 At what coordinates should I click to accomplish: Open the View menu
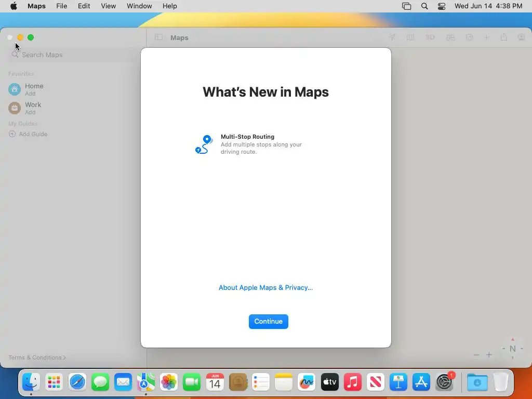(x=108, y=6)
